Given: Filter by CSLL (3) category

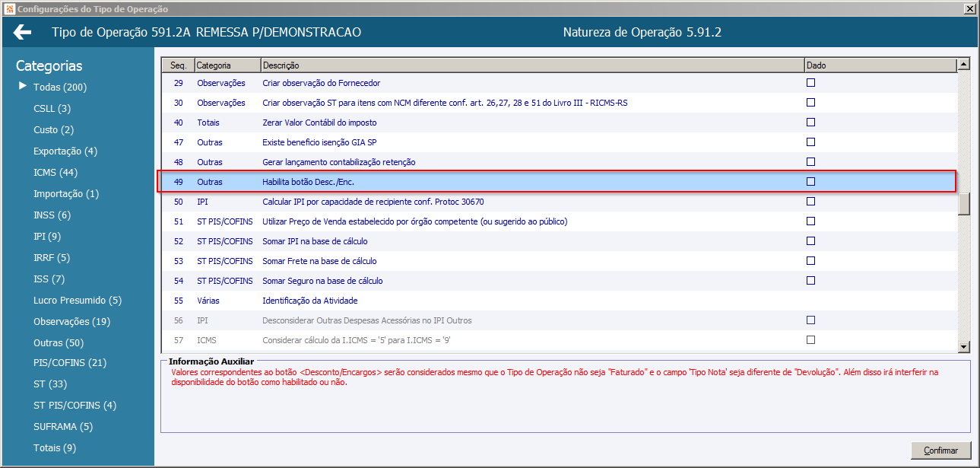Looking at the screenshot, I should [x=52, y=108].
